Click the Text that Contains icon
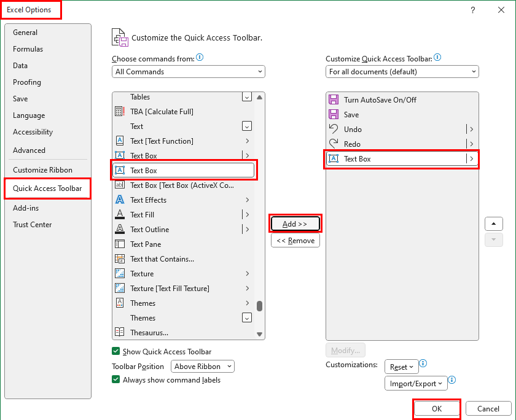Image resolution: width=516 pixels, height=420 pixels. (x=119, y=259)
